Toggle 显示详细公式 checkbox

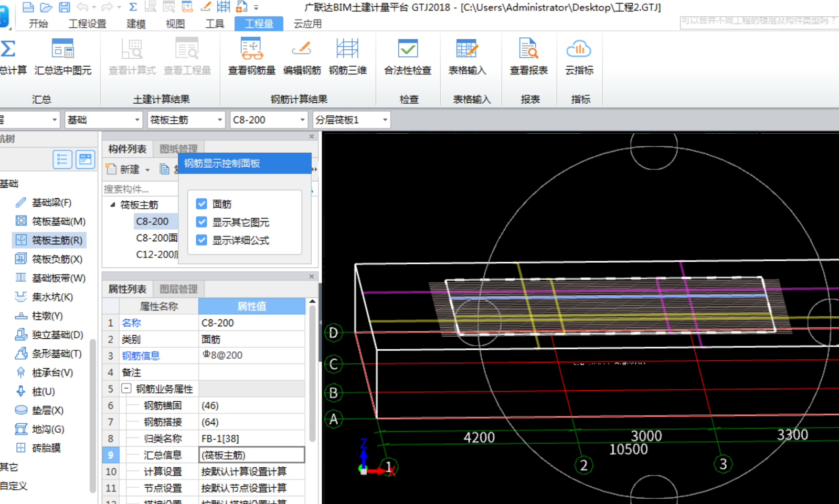click(x=201, y=240)
